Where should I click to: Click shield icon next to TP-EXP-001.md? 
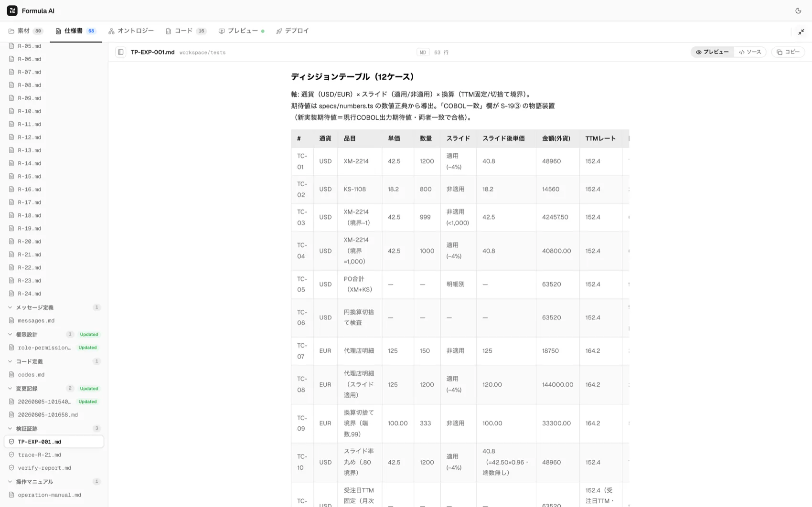(11, 442)
